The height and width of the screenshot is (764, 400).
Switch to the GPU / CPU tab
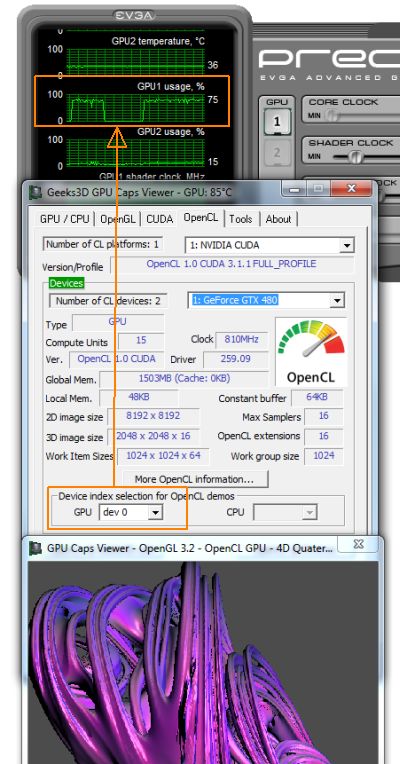65,219
